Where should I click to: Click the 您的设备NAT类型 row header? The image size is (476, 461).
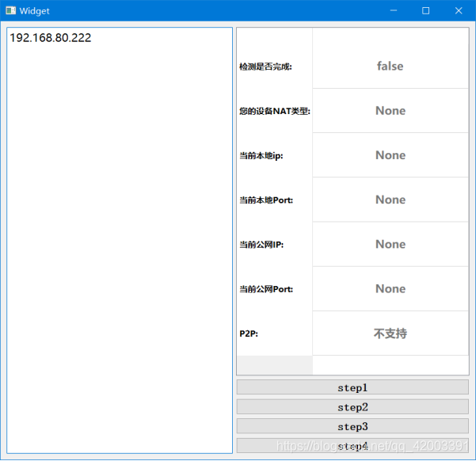click(x=274, y=111)
